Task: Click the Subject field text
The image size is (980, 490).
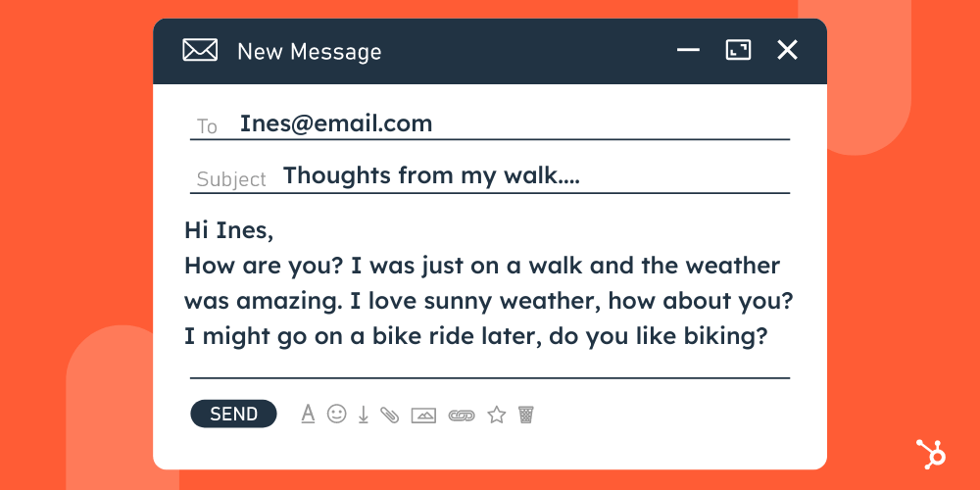Action: [431, 176]
